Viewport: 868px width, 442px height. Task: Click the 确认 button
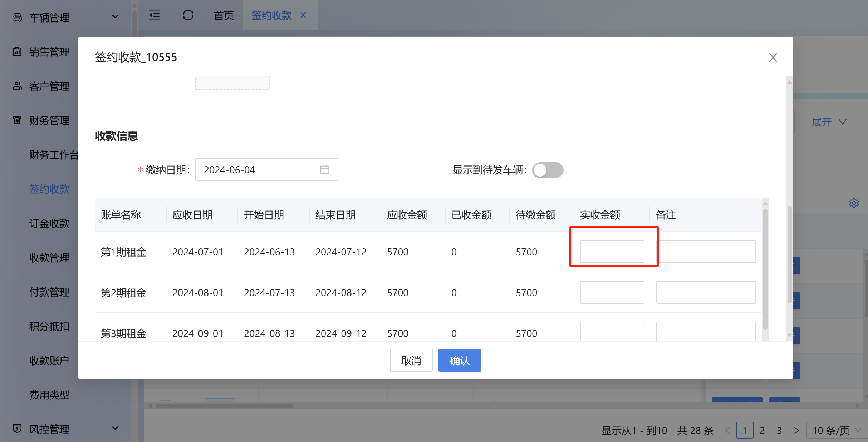click(460, 360)
